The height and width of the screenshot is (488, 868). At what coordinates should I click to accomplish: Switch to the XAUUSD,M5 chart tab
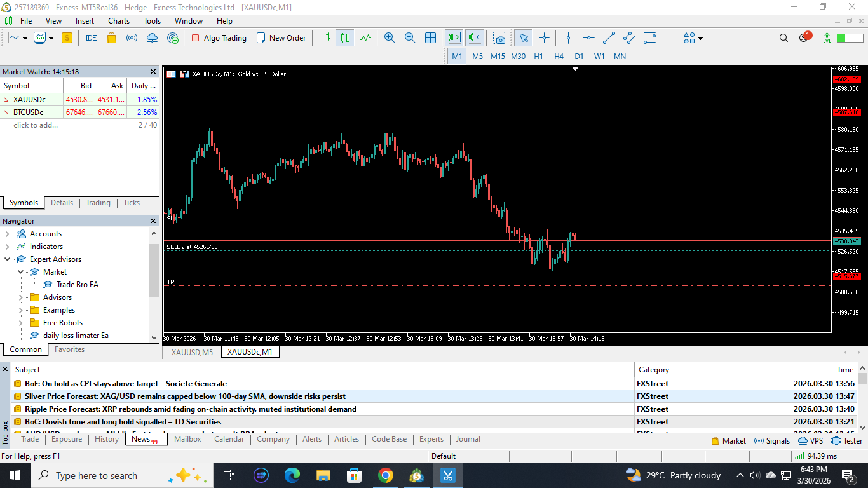click(x=192, y=352)
